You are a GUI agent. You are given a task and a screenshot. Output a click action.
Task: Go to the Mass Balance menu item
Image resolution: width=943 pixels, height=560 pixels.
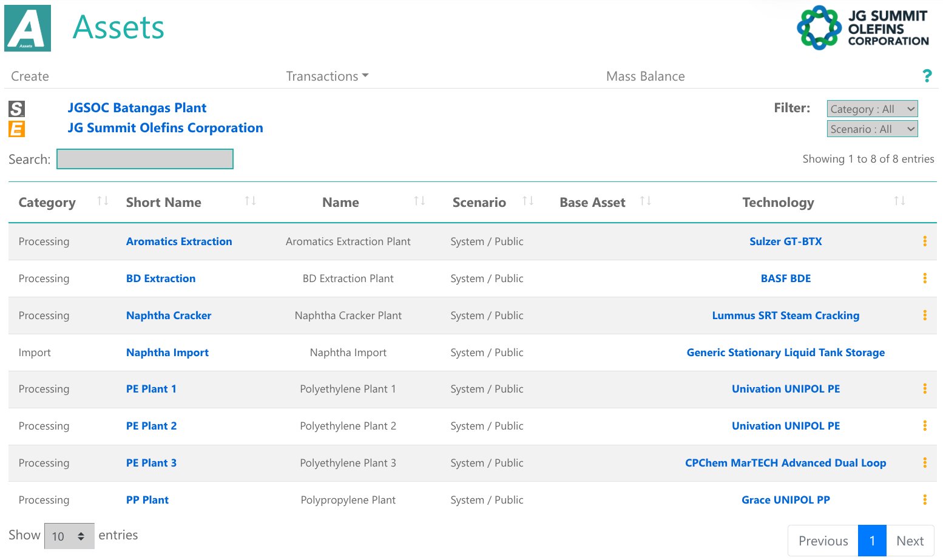tap(645, 76)
